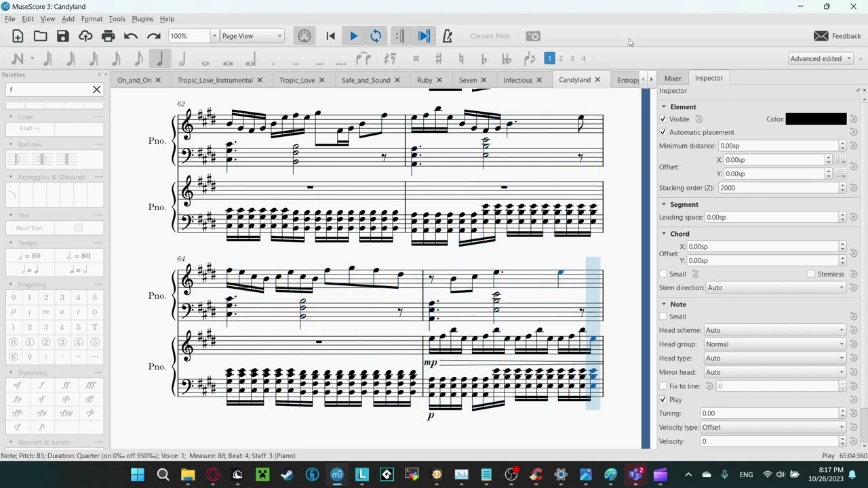The width and height of the screenshot is (868, 488).
Task: Select the eighth note duration
Action: point(138,59)
